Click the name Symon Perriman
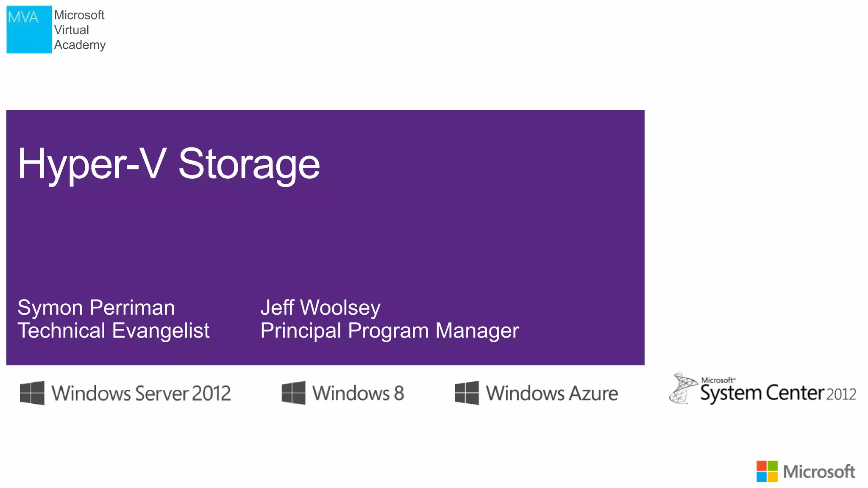The height and width of the screenshot is (488, 868). click(96, 308)
